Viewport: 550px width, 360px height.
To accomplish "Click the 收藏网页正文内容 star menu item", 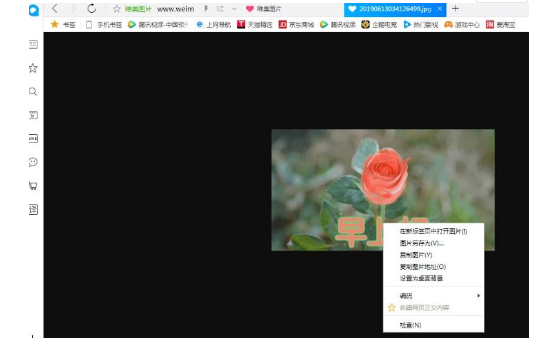I will [x=434, y=308].
